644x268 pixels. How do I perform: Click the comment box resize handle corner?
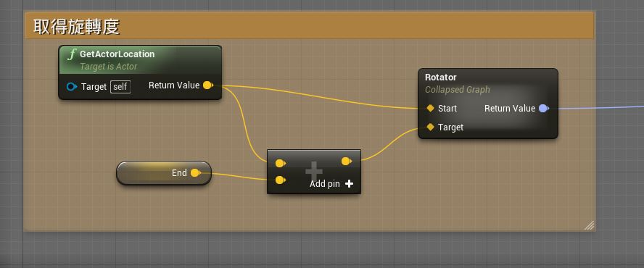pos(590,225)
